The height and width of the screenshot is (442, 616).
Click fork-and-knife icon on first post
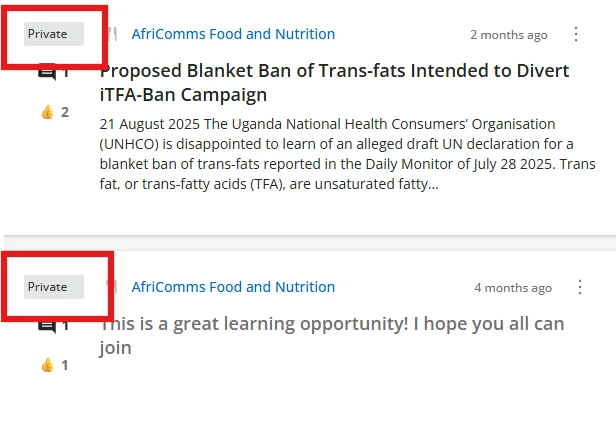(x=112, y=34)
